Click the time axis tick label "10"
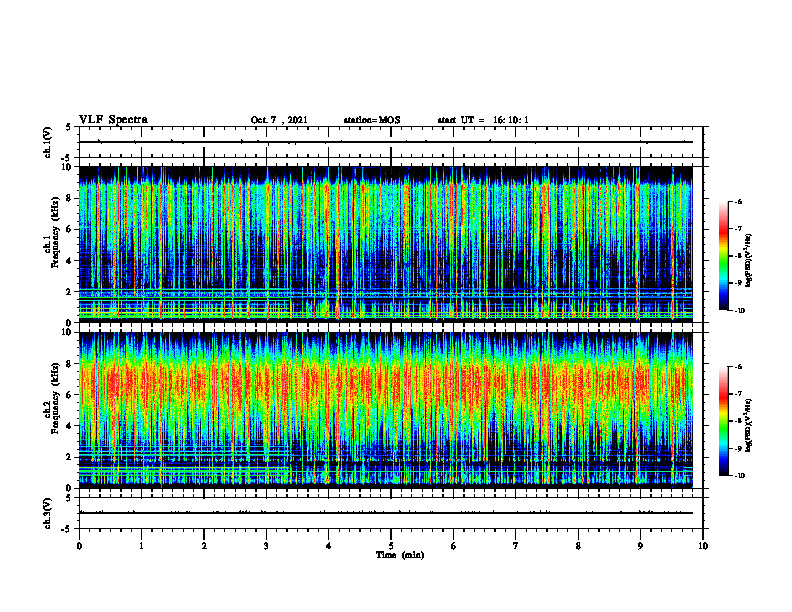 pos(703,546)
